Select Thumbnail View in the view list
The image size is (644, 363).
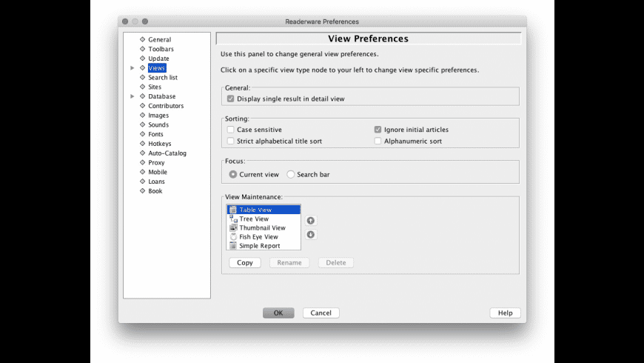[x=264, y=227]
